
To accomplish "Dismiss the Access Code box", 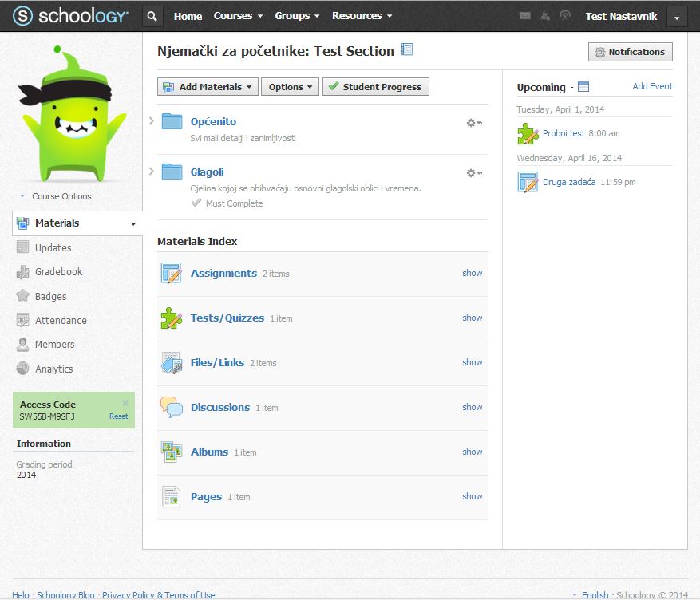I will [x=125, y=403].
